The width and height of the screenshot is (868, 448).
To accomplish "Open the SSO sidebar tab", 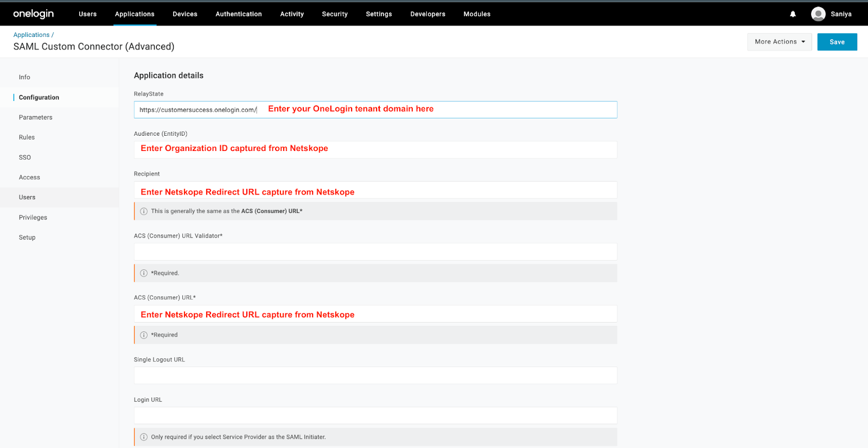I will tap(59, 157).
